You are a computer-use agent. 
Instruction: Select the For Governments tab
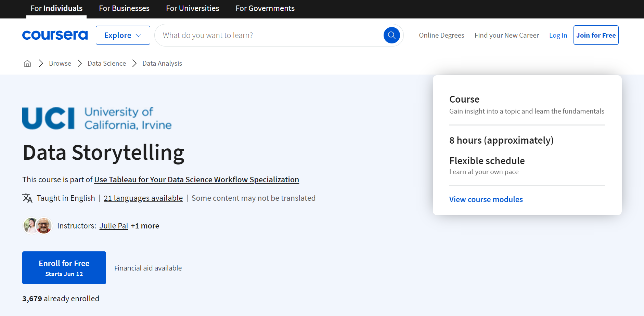pos(265,9)
